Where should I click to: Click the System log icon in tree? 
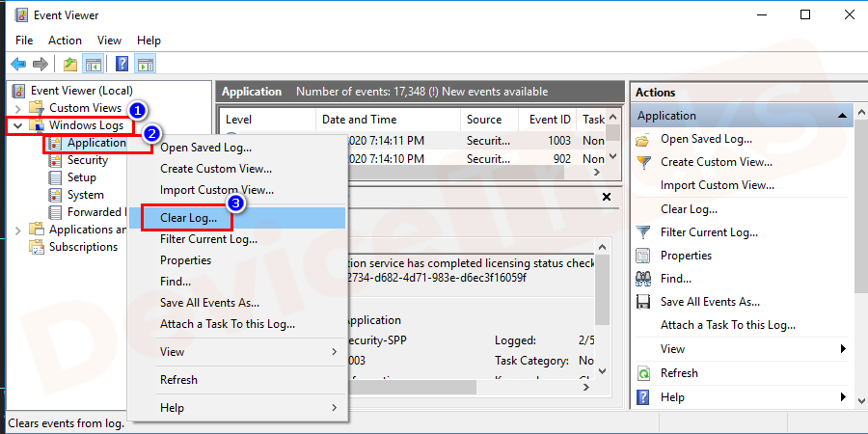tap(55, 195)
